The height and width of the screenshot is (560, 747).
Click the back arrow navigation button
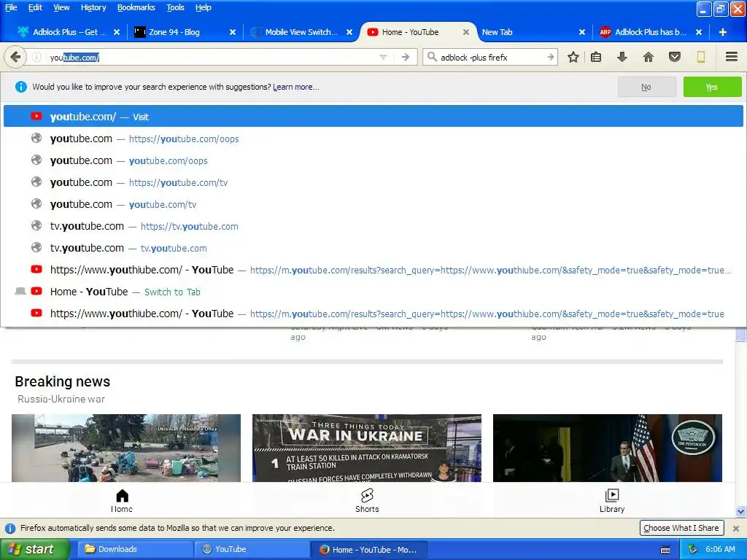[15, 57]
